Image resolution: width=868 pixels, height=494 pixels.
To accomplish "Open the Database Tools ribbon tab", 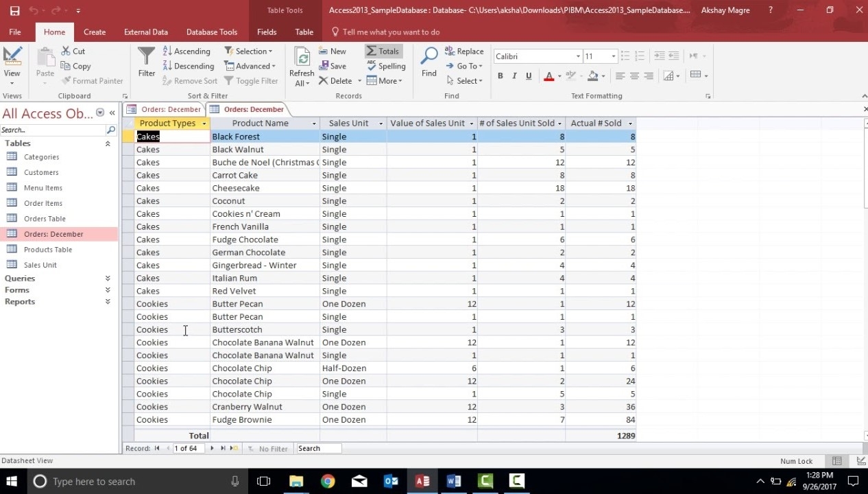I will pyautogui.click(x=212, y=32).
